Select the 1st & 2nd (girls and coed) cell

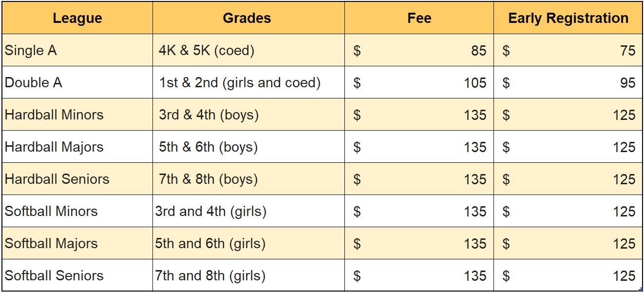click(249, 82)
